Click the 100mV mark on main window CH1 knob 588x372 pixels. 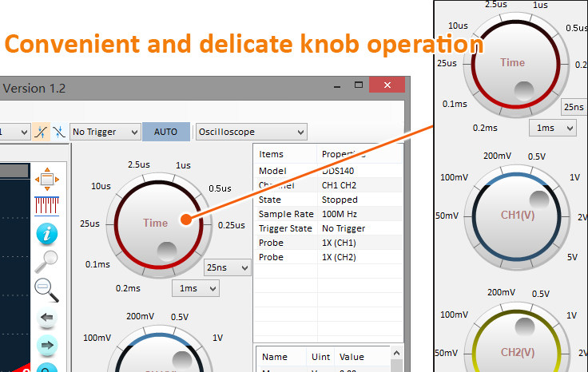pyautogui.click(x=97, y=338)
